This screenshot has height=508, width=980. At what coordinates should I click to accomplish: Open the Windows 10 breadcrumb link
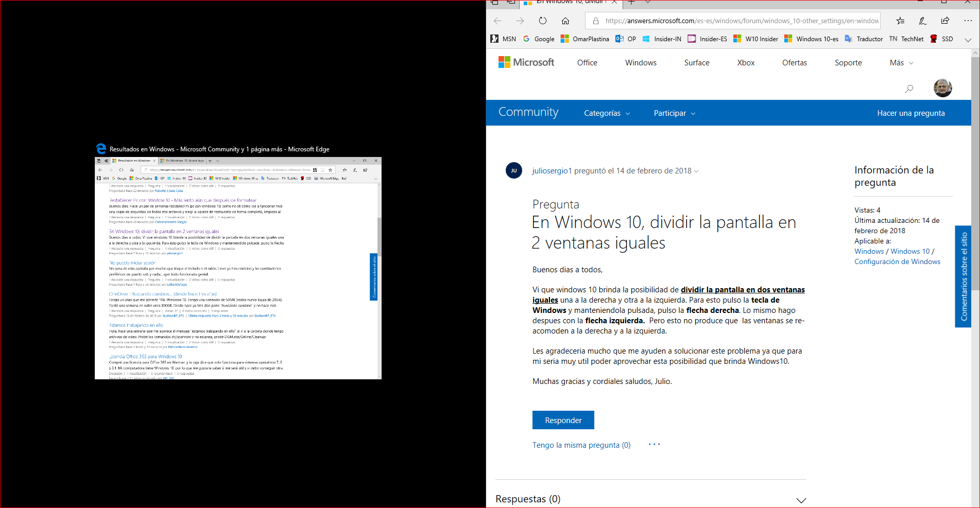pos(910,251)
